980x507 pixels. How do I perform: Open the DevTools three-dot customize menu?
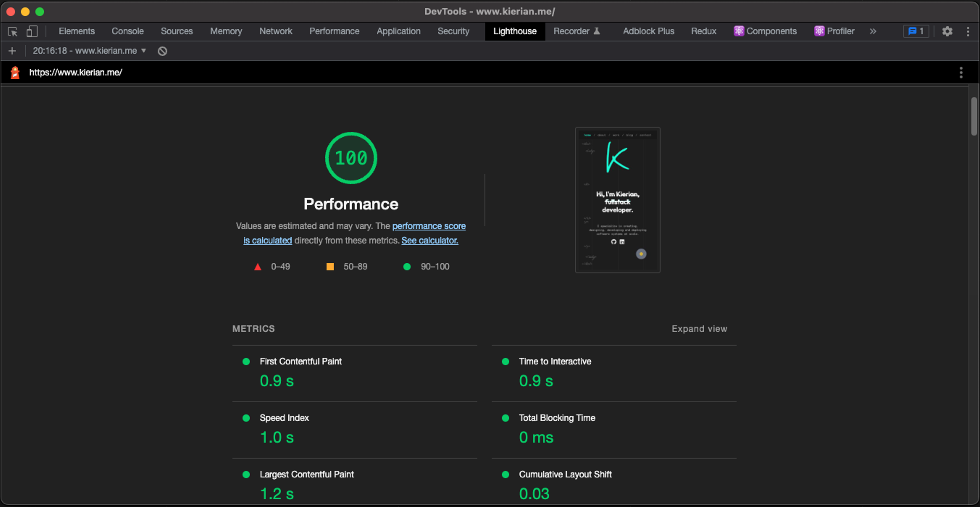[x=968, y=31]
